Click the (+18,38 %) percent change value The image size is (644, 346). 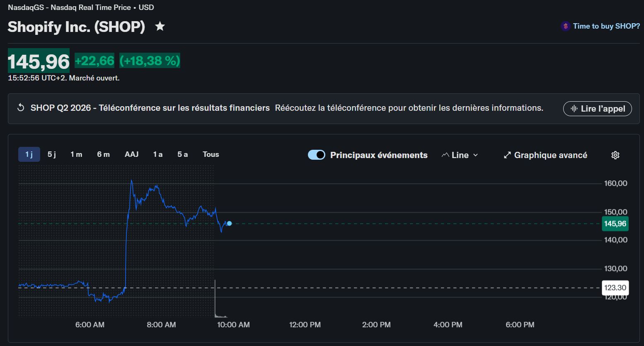click(150, 61)
